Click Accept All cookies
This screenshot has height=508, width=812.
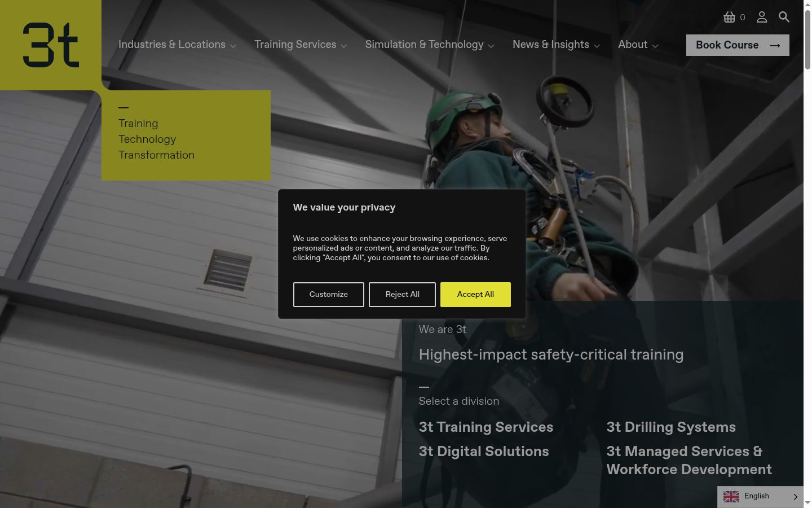475,295
